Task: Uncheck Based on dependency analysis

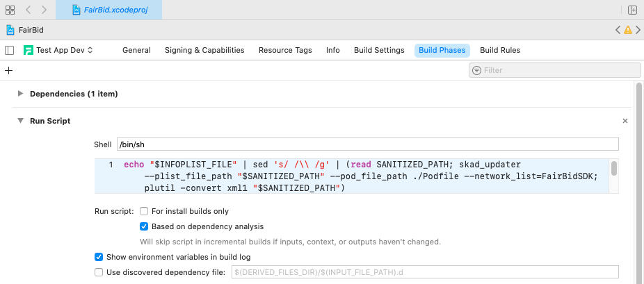Action: 144,226
